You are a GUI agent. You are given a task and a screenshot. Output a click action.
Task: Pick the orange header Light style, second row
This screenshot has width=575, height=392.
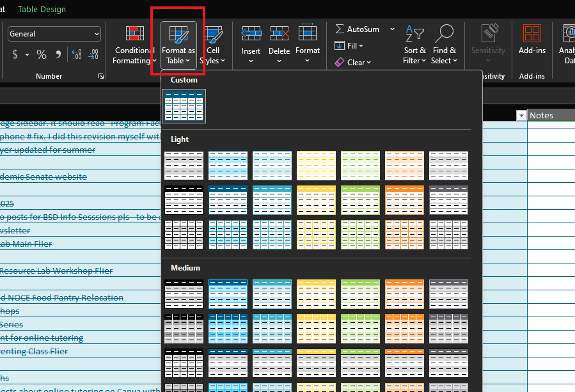404,200
